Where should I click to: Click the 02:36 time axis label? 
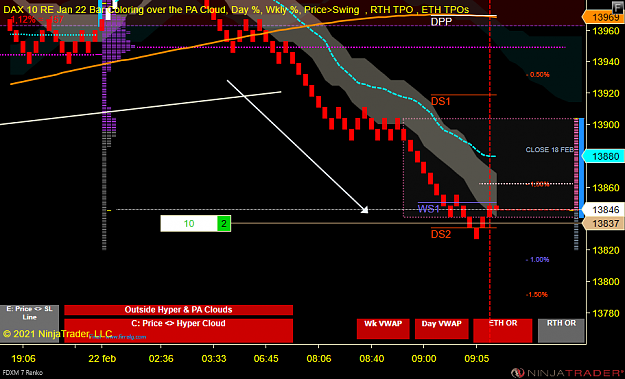pos(161,359)
